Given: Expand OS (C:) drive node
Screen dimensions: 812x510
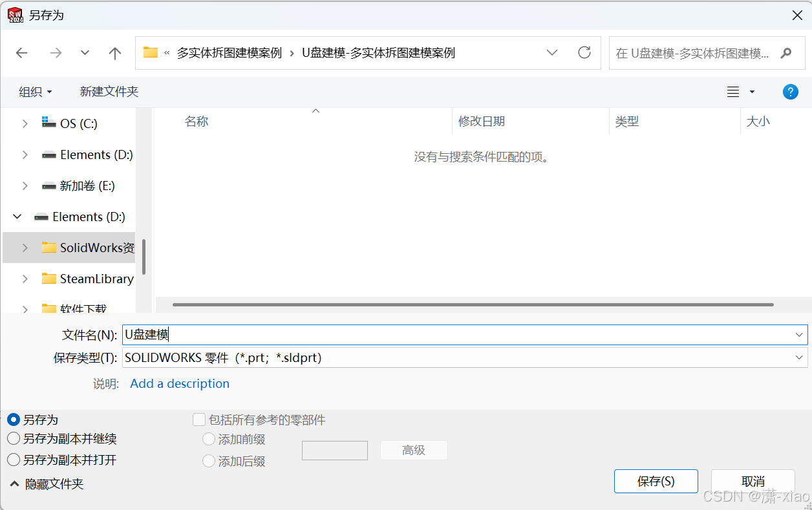Looking at the screenshot, I should click(x=25, y=123).
